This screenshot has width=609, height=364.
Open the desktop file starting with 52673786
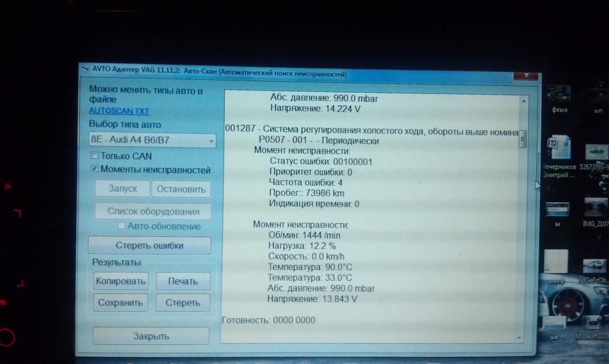coord(596,153)
